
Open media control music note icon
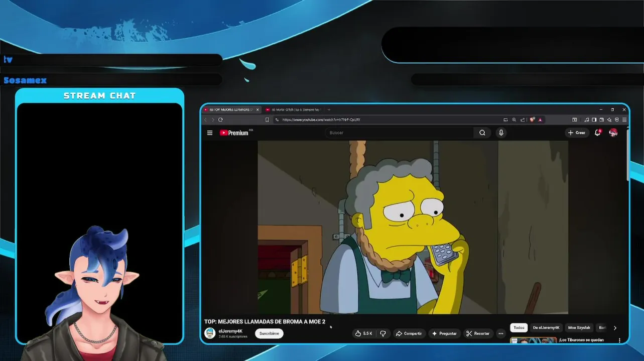pos(587,120)
